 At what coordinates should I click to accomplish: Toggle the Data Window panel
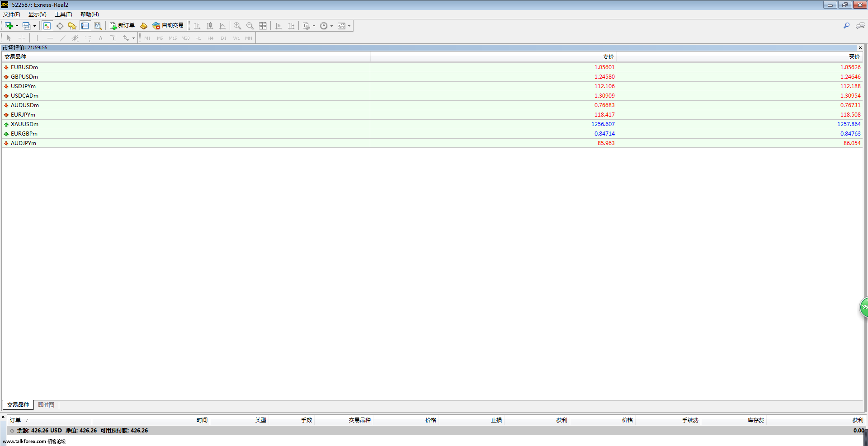60,26
